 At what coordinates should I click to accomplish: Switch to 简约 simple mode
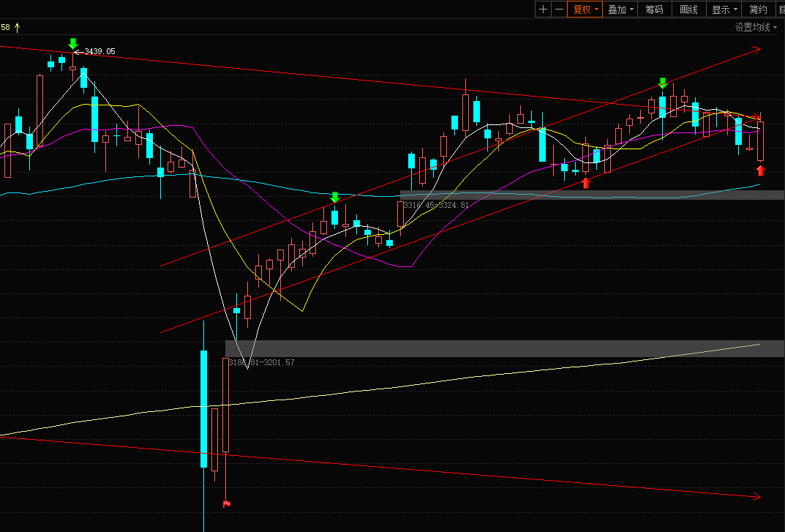[x=759, y=10]
